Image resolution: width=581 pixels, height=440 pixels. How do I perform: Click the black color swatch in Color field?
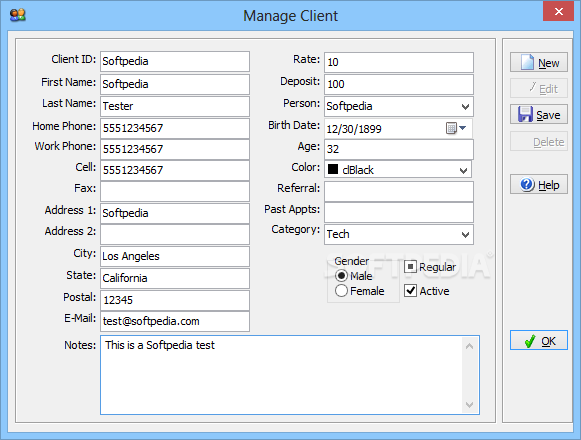click(x=333, y=169)
